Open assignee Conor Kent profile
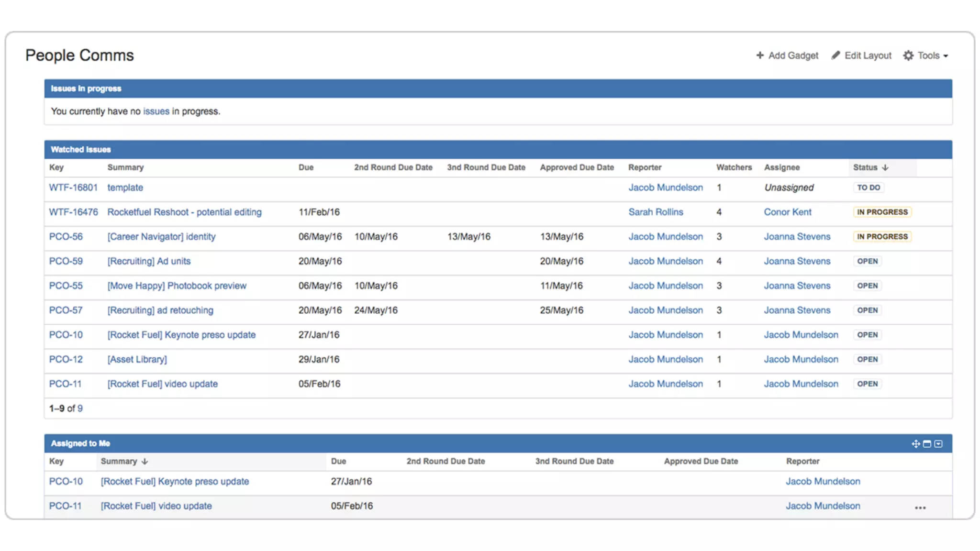This screenshot has width=980, height=551. [x=787, y=212]
